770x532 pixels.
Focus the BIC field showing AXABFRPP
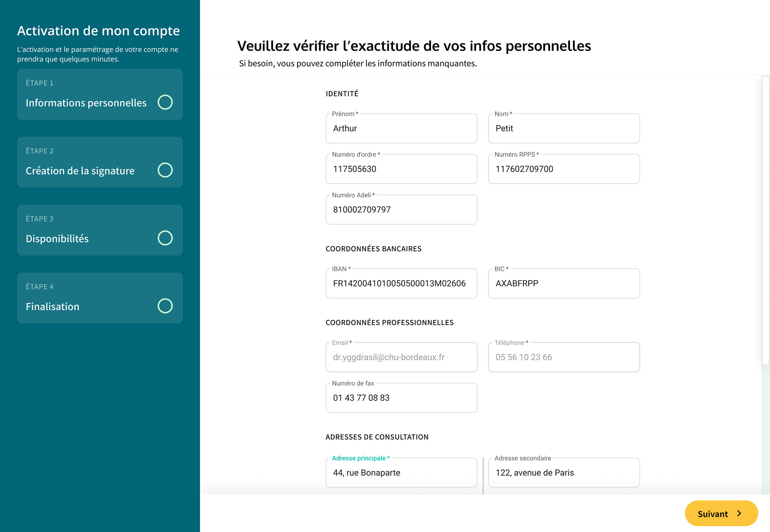click(564, 283)
